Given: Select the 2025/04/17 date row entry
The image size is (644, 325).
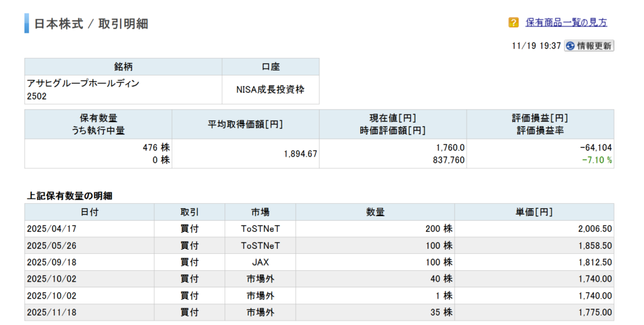Looking at the screenshot, I should pyautogui.click(x=52, y=229).
